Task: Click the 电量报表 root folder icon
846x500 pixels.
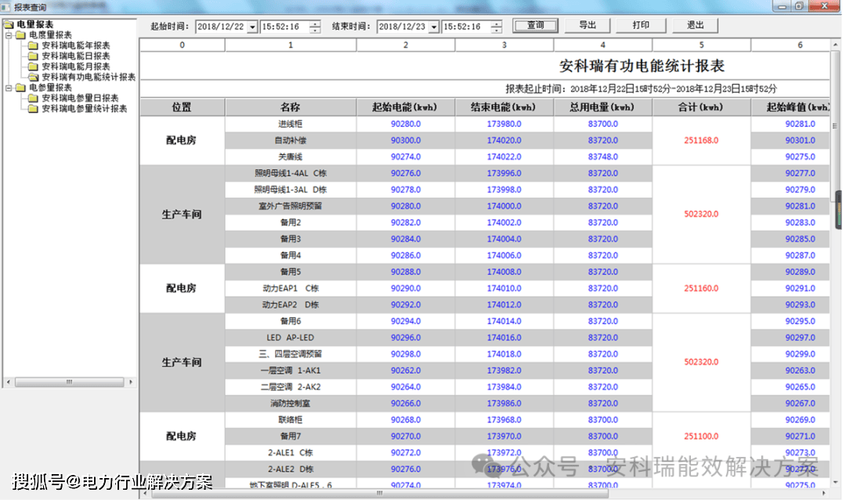Action: point(9,24)
